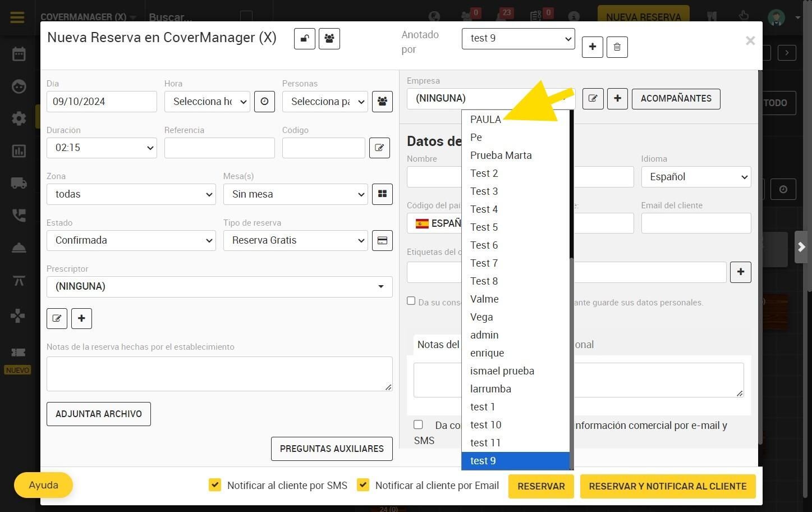Toggle Notificar al cliente por Email
This screenshot has width=812, height=512.
pos(363,485)
